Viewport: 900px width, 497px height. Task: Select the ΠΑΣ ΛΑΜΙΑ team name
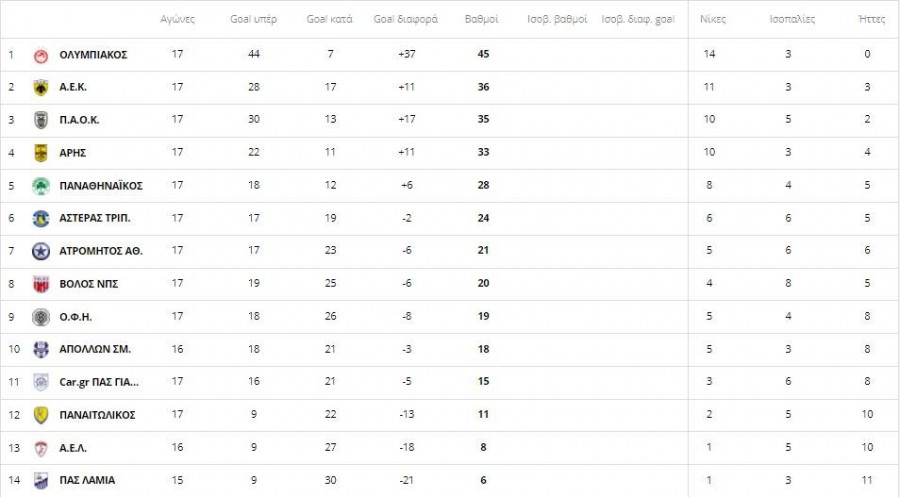point(87,480)
